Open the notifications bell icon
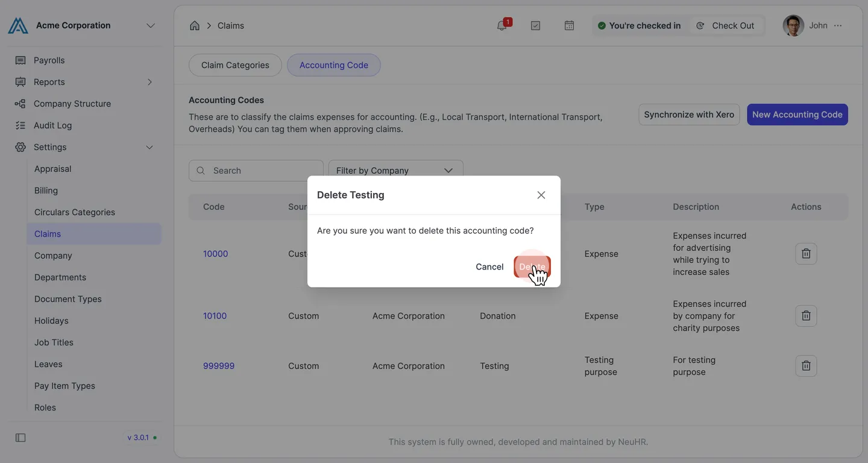The height and width of the screenshot is (463, 868). [502, 25]
